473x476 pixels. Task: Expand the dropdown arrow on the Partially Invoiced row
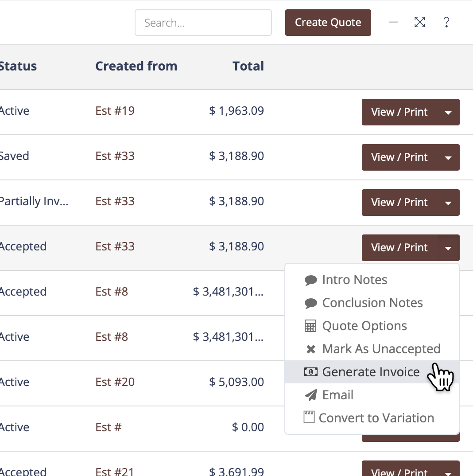(x=448, y=203)
